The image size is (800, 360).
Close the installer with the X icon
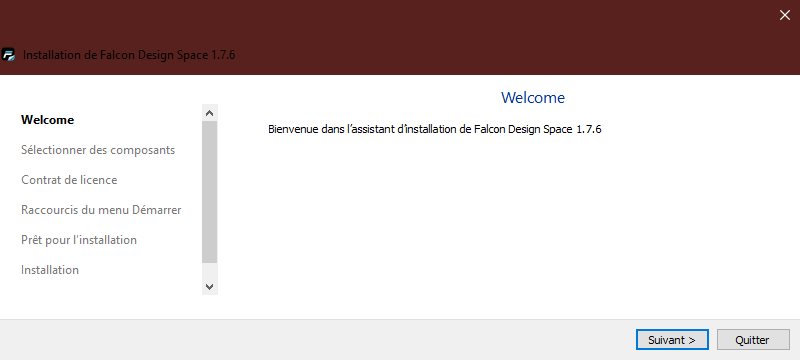(x=785, y=15)
